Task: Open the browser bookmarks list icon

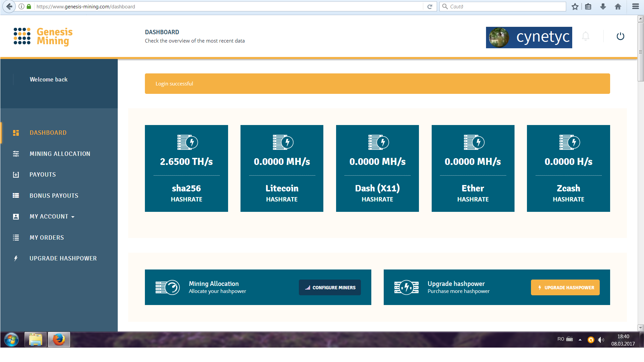Action: 588,6
